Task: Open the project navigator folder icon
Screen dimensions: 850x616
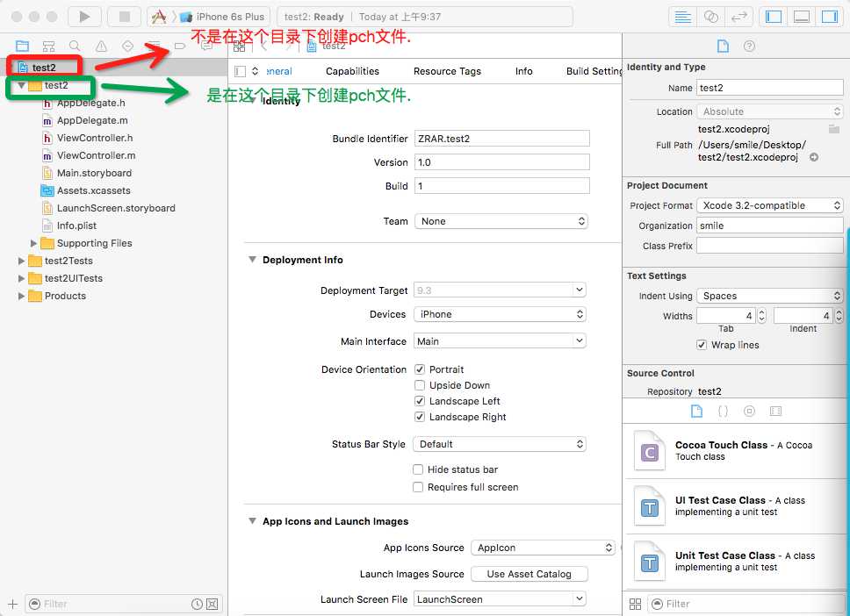Action: point(22,46)
